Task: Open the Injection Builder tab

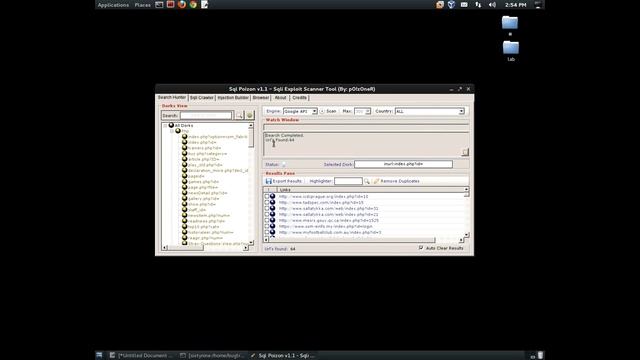Action: pos(233,98)
